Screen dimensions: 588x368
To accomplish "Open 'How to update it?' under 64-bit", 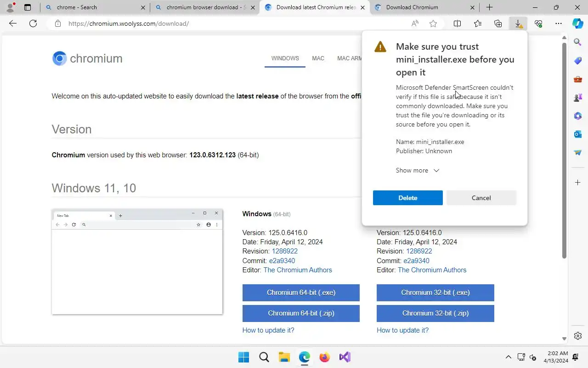I will 268,330.
